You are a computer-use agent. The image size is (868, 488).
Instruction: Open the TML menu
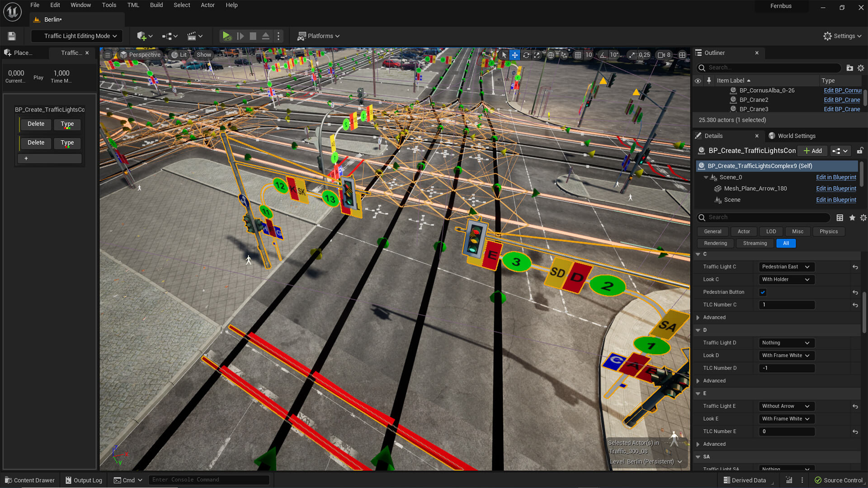click(133, 5)
